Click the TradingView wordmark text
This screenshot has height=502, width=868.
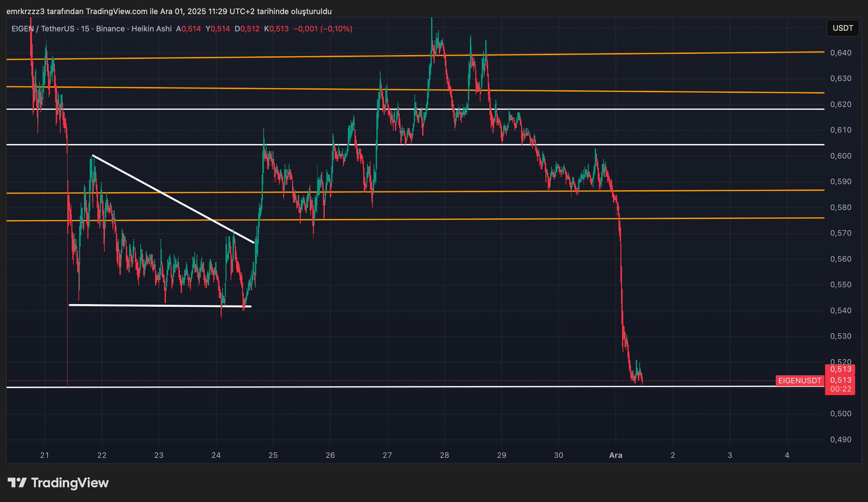(70, 483)
